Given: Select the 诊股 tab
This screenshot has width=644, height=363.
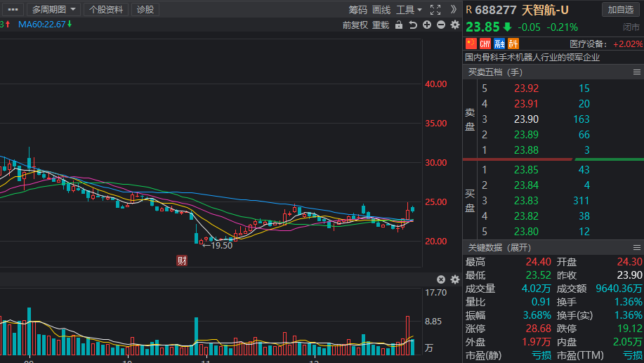Looking at the screenshot, I should tap(145, 9).
